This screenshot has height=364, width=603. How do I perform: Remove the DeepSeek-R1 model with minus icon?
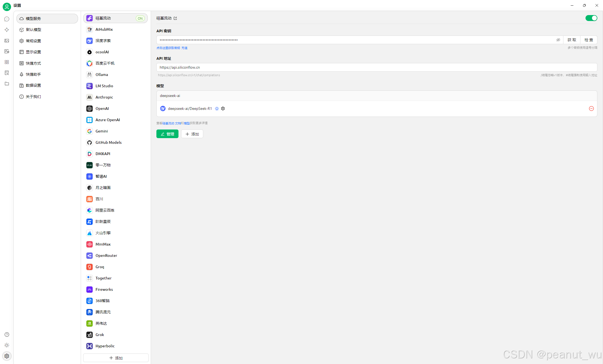pos(591,108)
